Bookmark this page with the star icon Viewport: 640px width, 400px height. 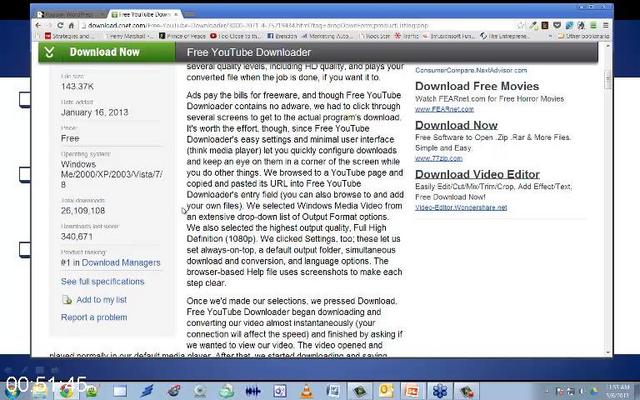[521, 25]
